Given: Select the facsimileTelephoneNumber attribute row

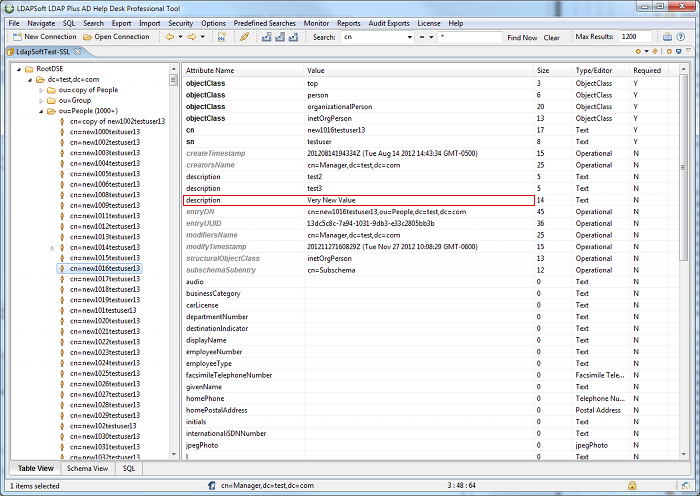Looking at the screenshot, I should (431, 375).
